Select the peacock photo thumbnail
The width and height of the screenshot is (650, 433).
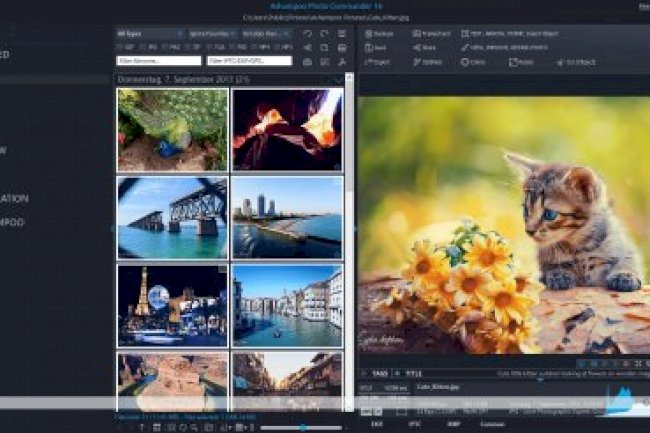click(x=172, y=130)
